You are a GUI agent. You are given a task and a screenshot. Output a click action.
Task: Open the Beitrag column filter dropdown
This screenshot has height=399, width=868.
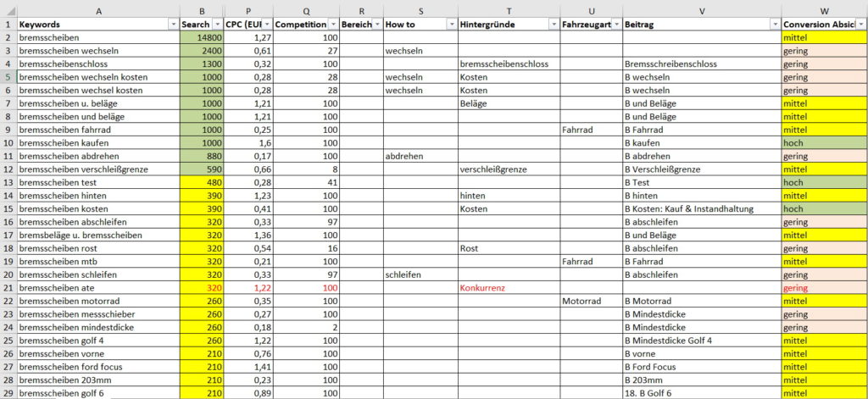(775, 25)
